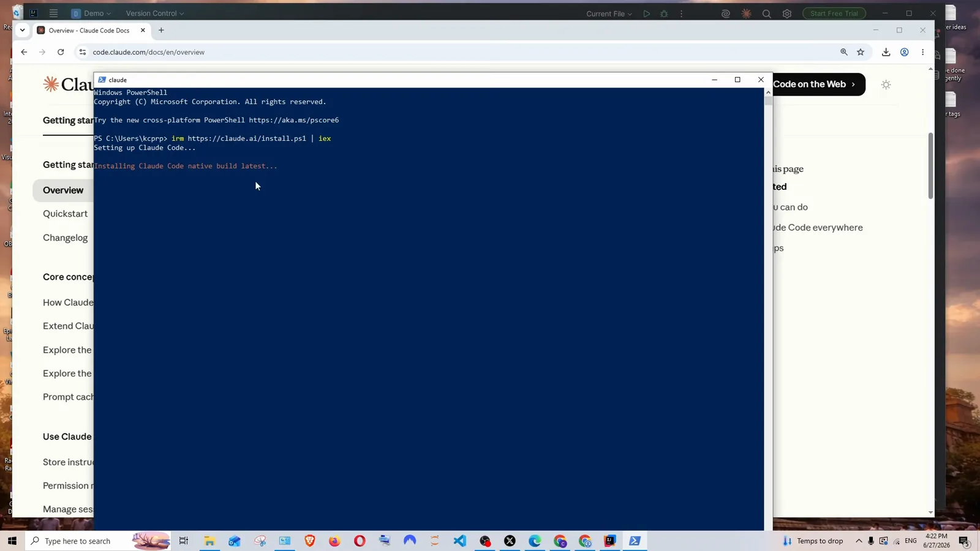Open Firefox from the taskbar
The image size is (980, 551).
point(334,541)
